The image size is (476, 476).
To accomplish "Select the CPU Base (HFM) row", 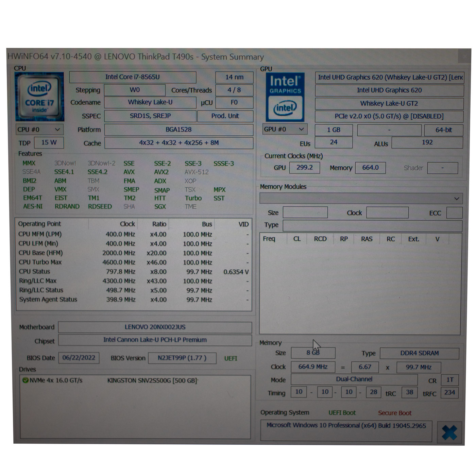I will 134,253.
